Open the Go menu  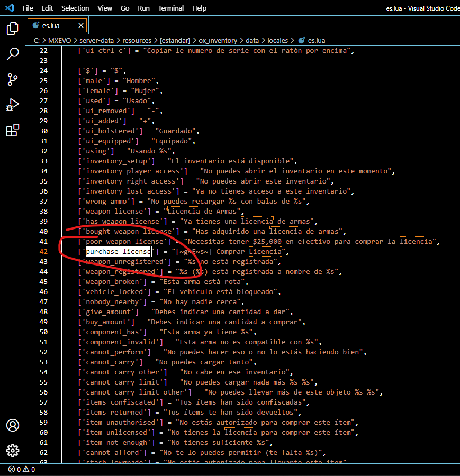coord(125,8)
